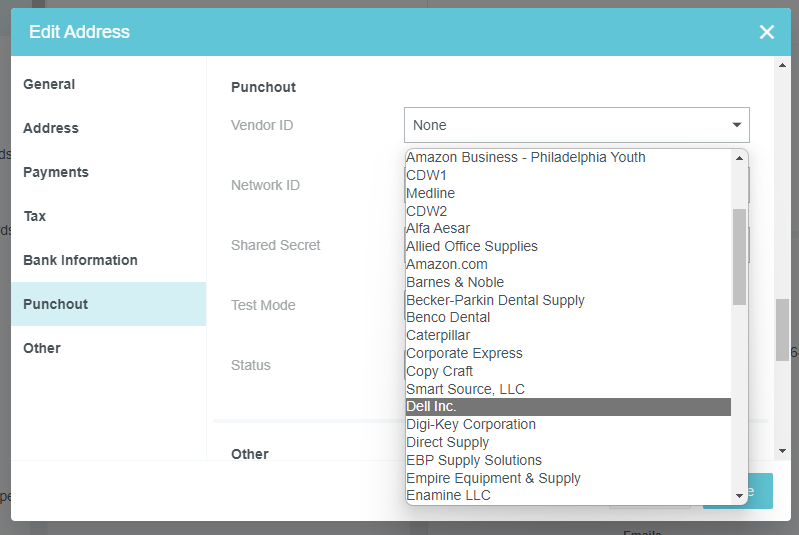Select the Bank Information section

80,260
